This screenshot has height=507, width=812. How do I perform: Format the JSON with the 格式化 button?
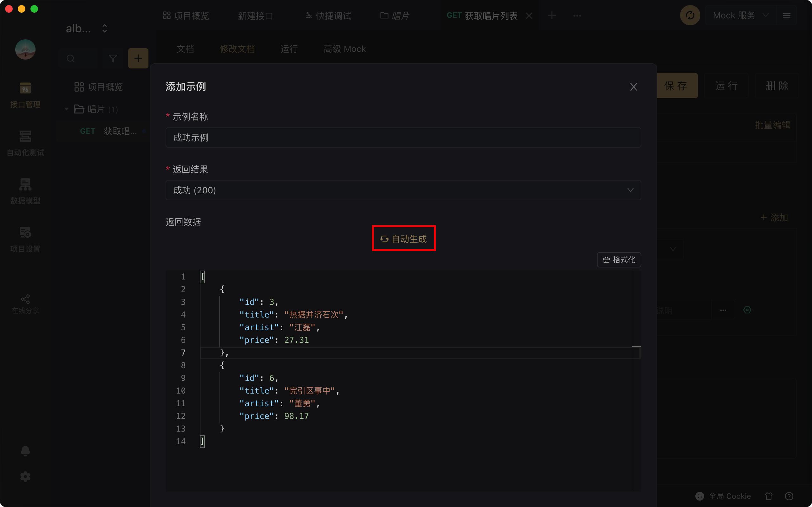[x=619, y=260]
